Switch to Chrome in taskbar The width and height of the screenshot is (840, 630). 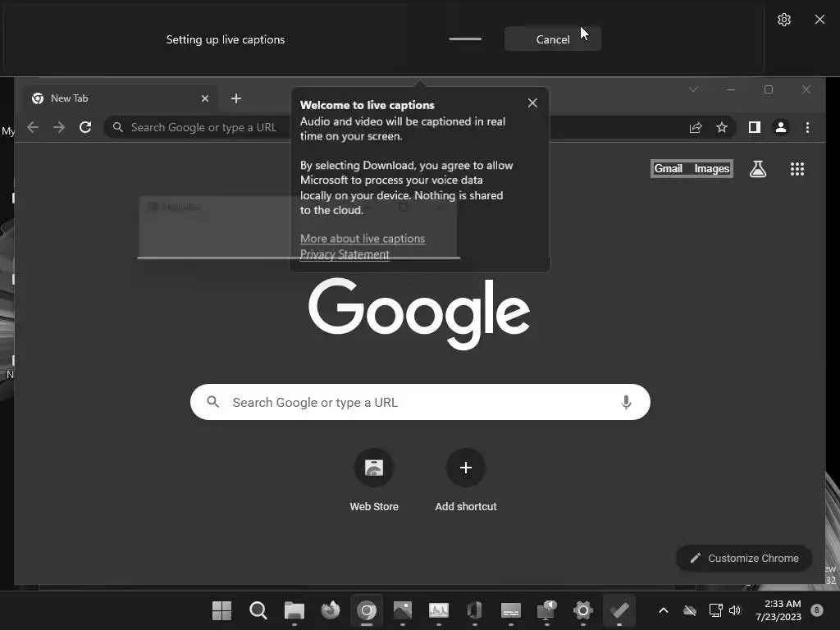[367, 610]
